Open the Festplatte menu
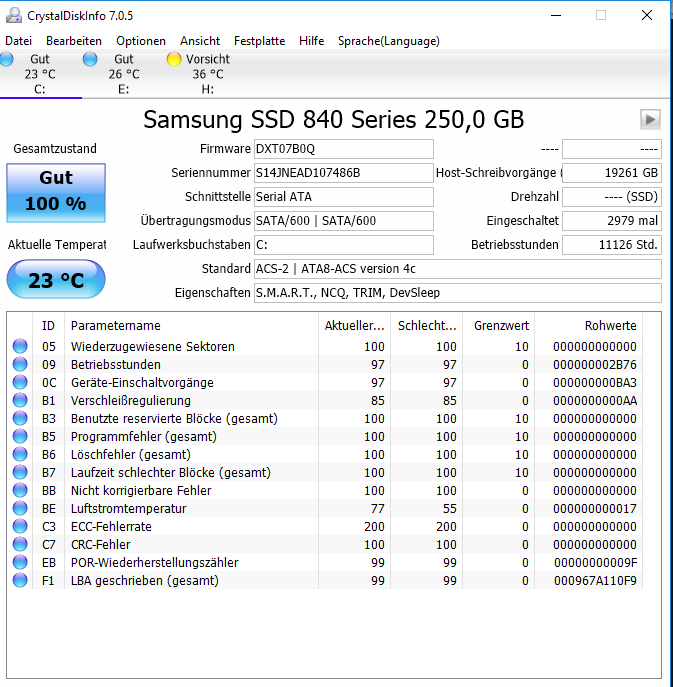Image resolution: width=673 pixels, height=687 pixels. click(x=259, y=41)
